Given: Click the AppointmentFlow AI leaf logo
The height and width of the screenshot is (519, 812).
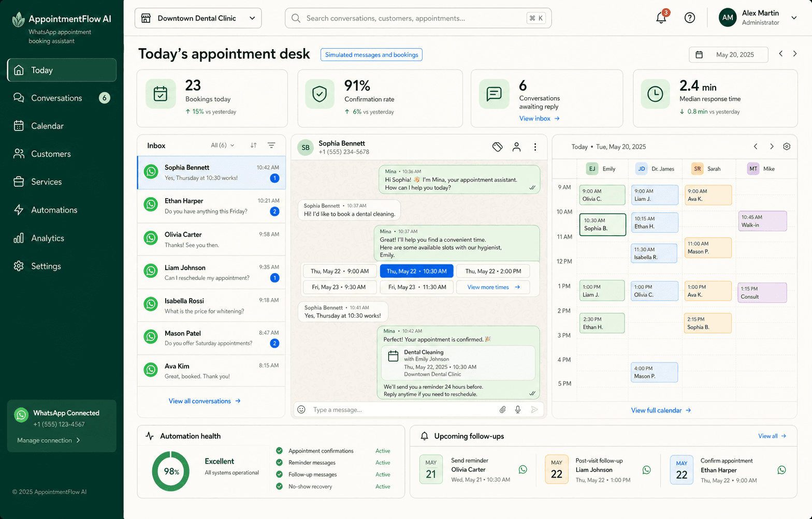Looking at the screenshot, I should click(19, 20).
